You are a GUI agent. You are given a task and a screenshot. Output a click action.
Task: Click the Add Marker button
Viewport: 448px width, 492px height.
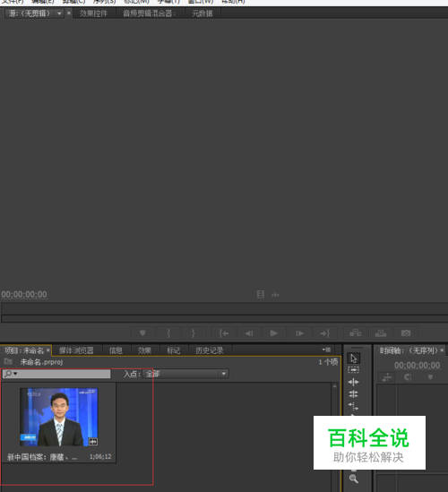click(x=142, y=332)
